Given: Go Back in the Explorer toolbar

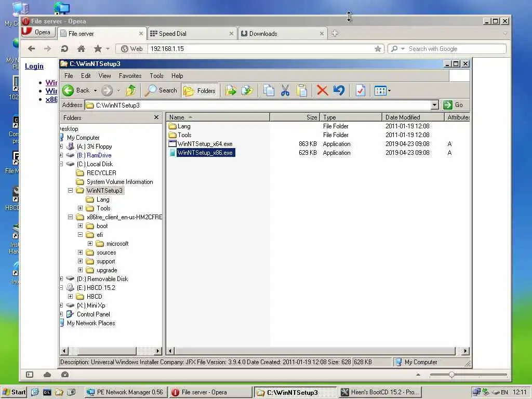Looking at the screenshot, I should pos(76,90).
